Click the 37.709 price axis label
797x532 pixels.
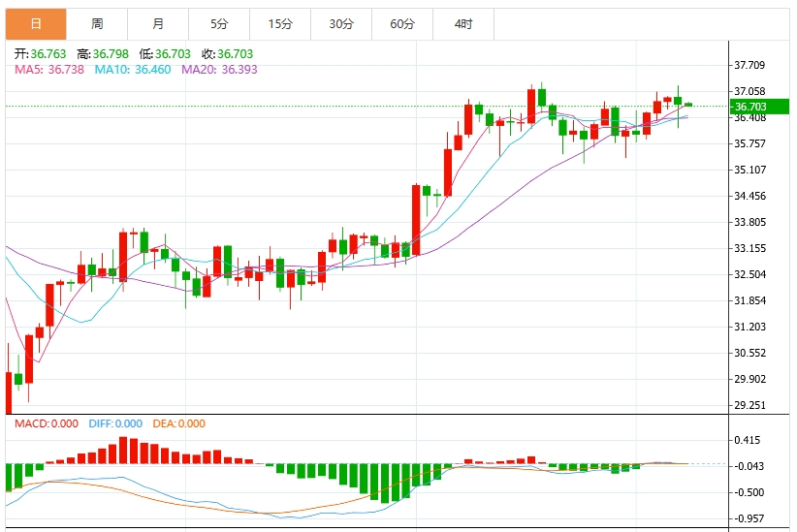(749, 65)
